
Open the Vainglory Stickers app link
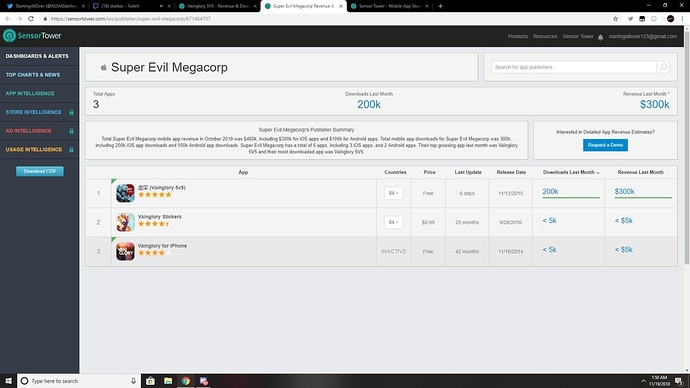(x=159, y=216)
